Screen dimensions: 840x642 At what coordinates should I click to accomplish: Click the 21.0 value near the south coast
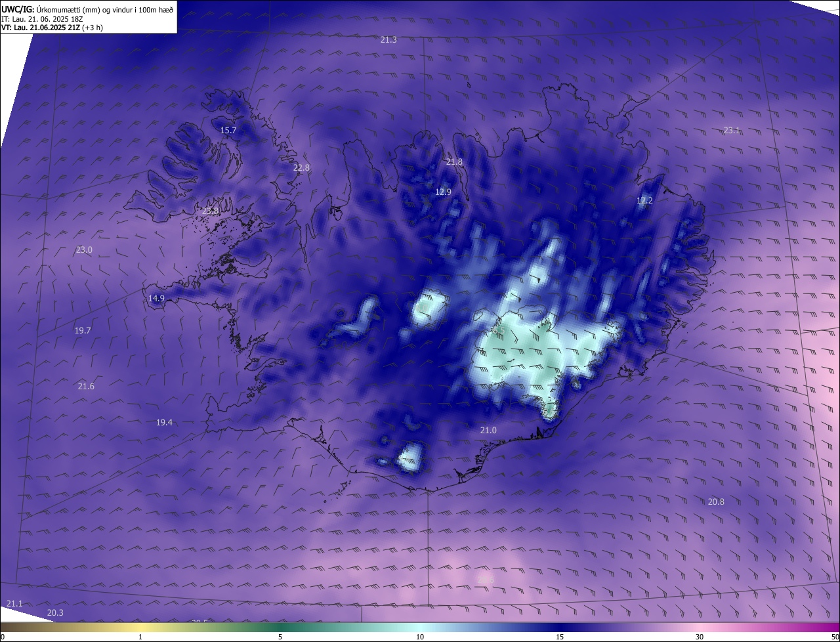(488, 431)
